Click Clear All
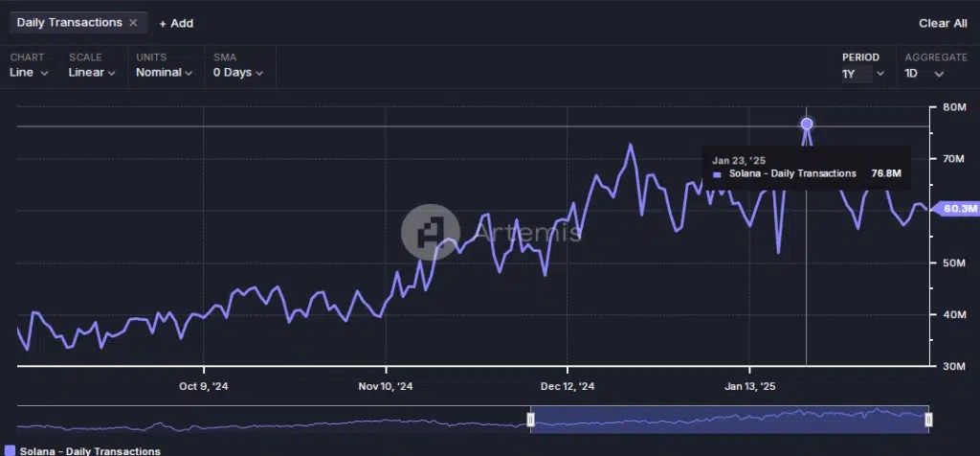Screen dimensions: 980x456 (943, 23)
